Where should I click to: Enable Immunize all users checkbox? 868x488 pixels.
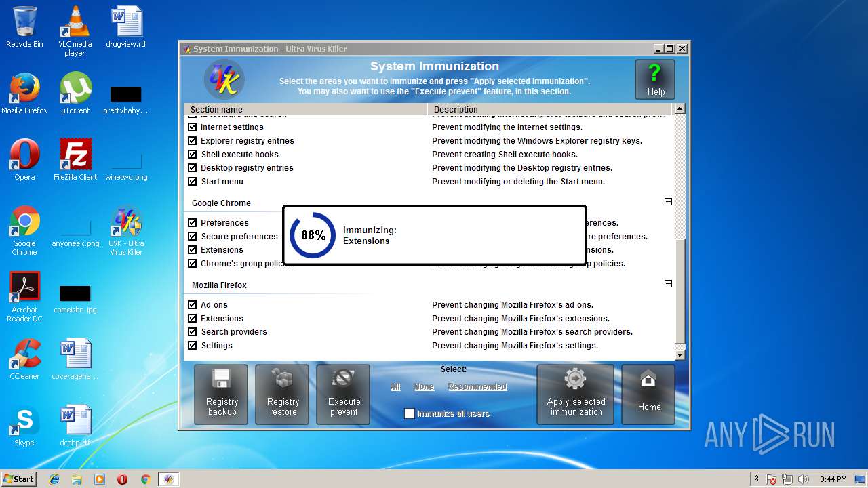click(409, 413)
